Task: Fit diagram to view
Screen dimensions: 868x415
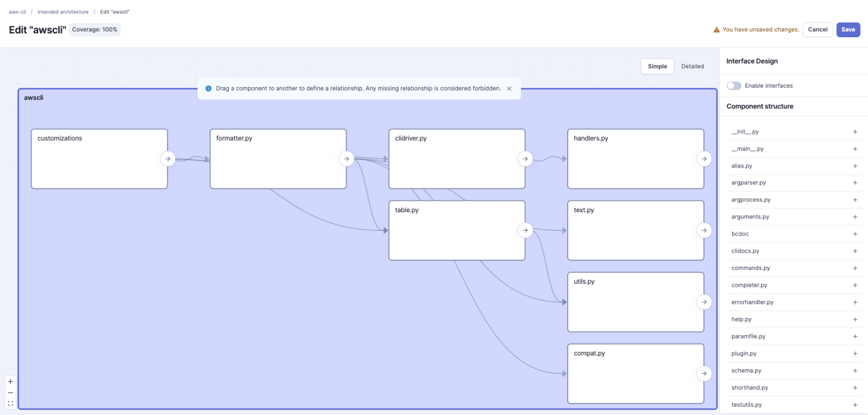Action: [x=10, y=403]
